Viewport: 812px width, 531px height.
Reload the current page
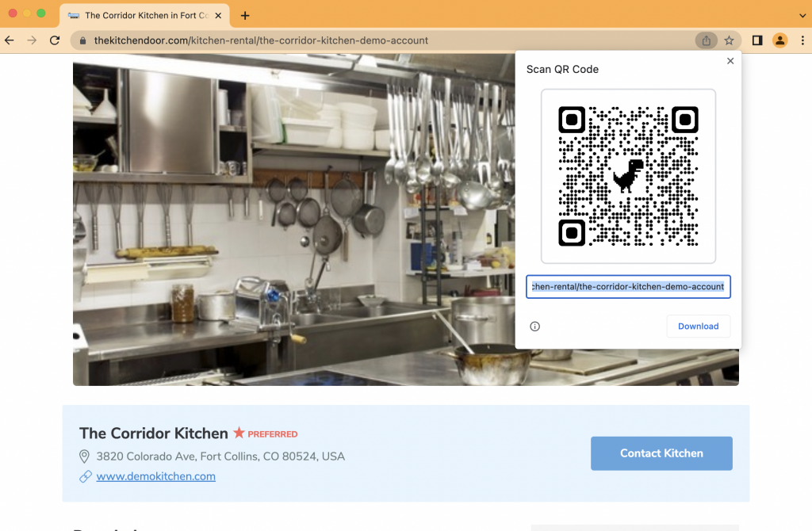55,40
